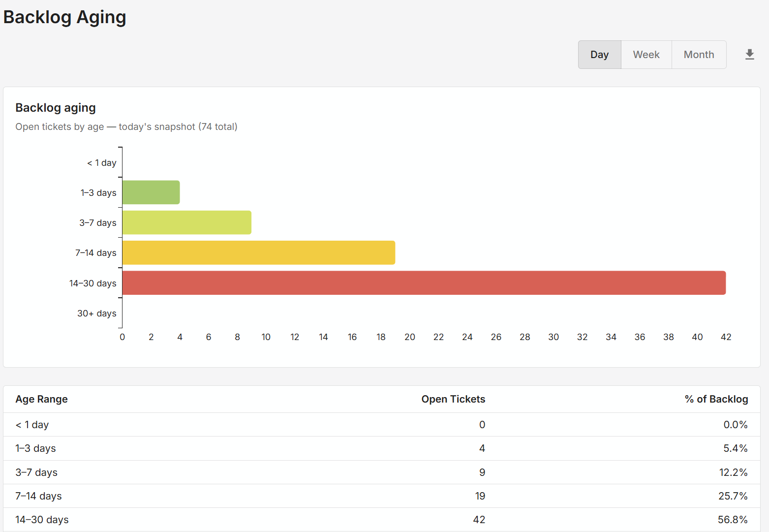Switch to the Month view
Viewport: 769px width, 532px height.
(x=699, y=55)
